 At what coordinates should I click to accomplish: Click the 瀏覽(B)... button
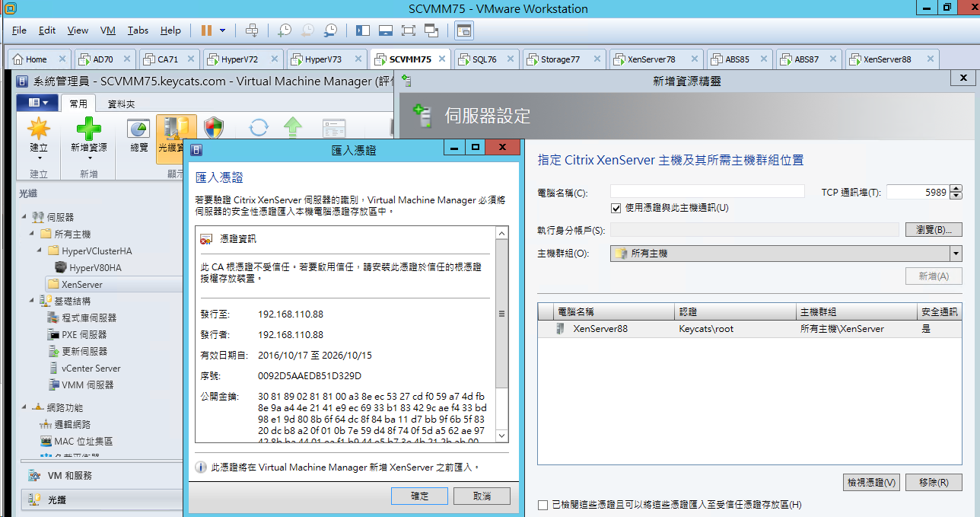click(x=934, y=230)
